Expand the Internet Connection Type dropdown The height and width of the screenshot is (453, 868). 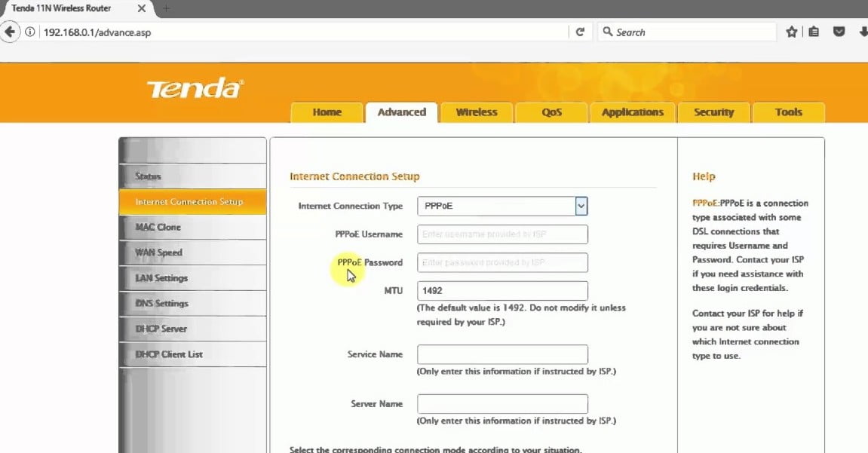tap(503, 206)
